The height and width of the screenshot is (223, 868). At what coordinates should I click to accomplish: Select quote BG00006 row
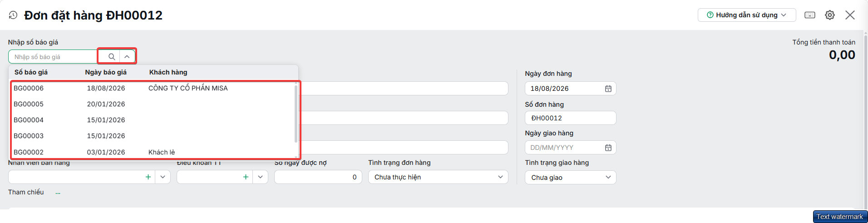tap(153, 88)
